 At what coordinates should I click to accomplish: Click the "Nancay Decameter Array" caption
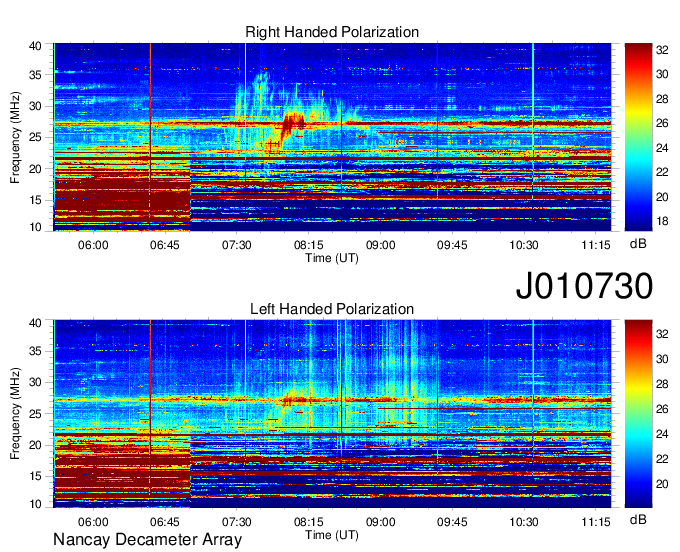coord(147,540)
